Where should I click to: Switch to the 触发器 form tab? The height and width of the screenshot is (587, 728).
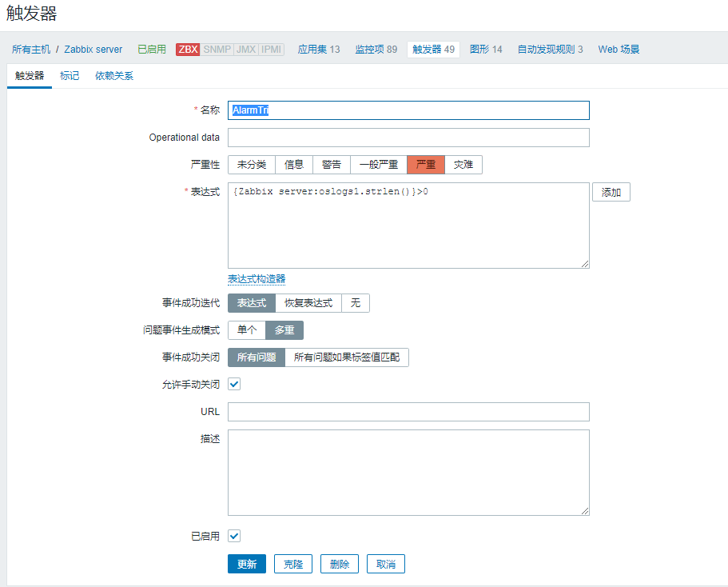click(30, 76)
